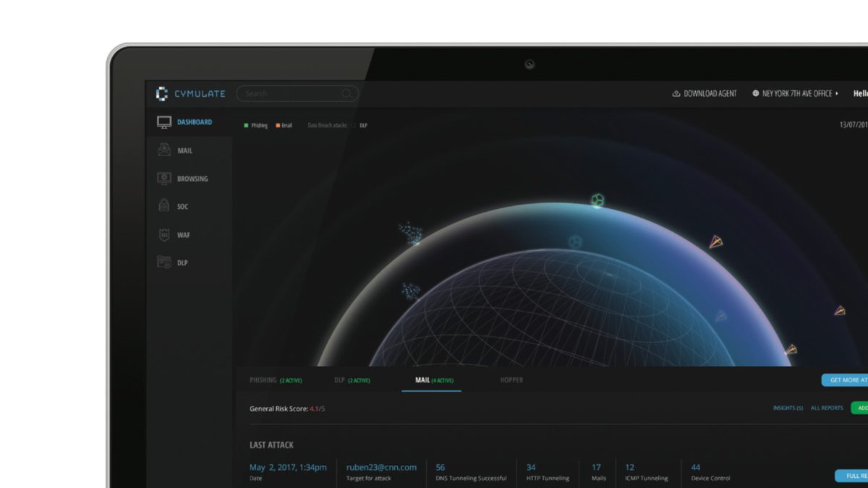This screenshot has height=488, width=868.
Task: Click the download icon beside Download Agent
Action: [x=675, y=93]
